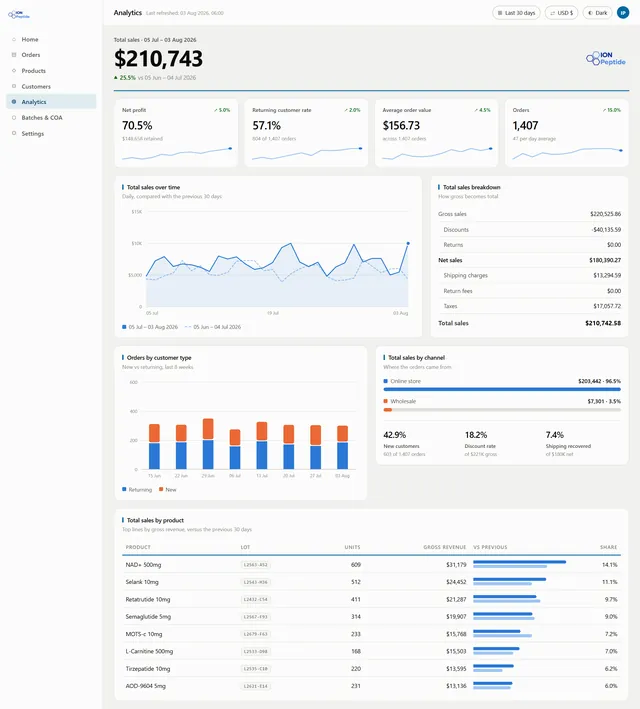The image size is (640, 709).
Task: Click the Total sales $210,742.58 value
Action: point(603,323)
